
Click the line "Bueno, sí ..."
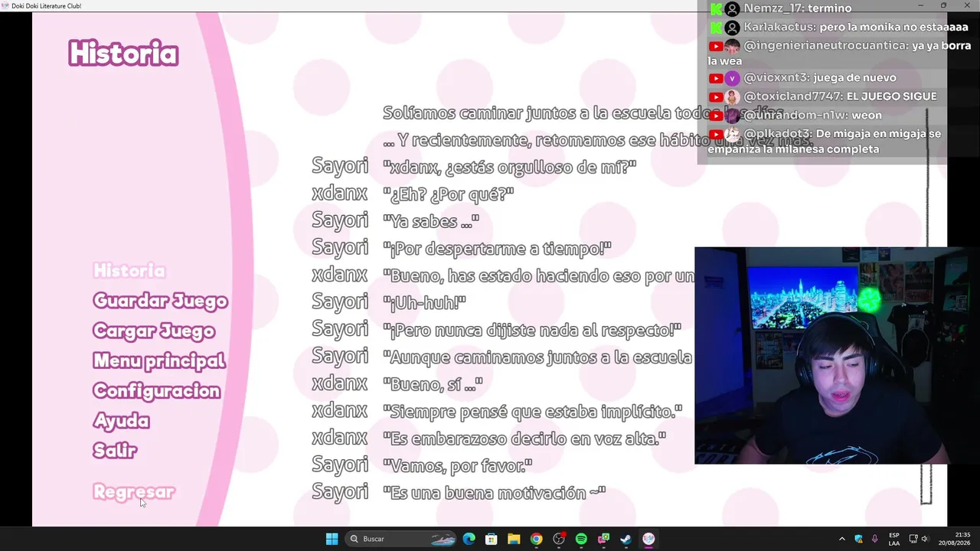[433, 385]
